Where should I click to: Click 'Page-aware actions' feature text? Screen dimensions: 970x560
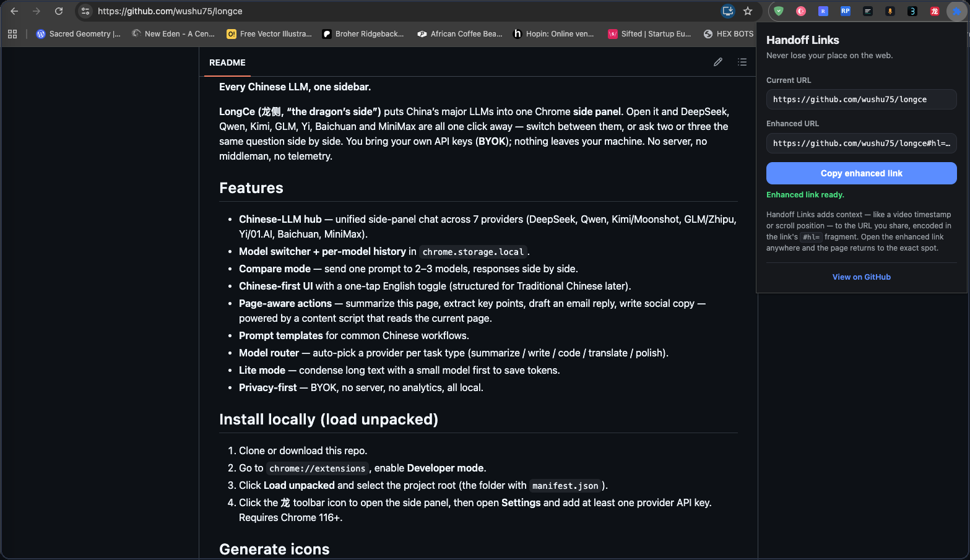285,303
